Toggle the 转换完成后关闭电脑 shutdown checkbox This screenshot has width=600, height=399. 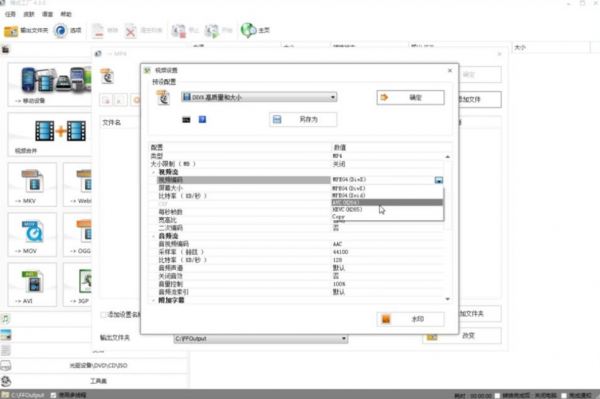497,395
